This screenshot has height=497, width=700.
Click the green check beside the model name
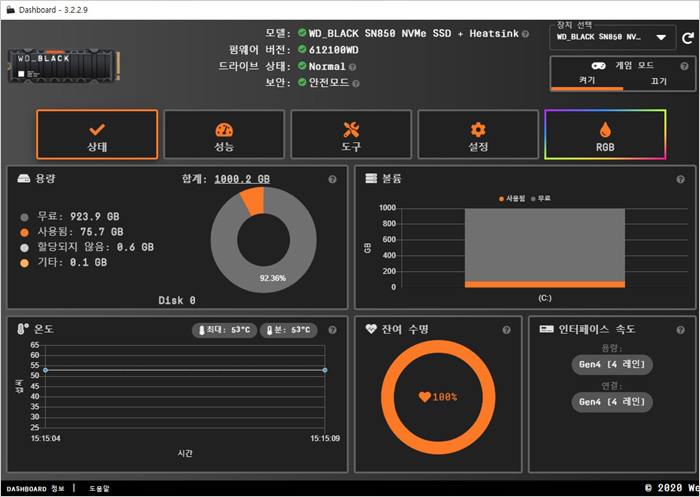coord(302,33)
